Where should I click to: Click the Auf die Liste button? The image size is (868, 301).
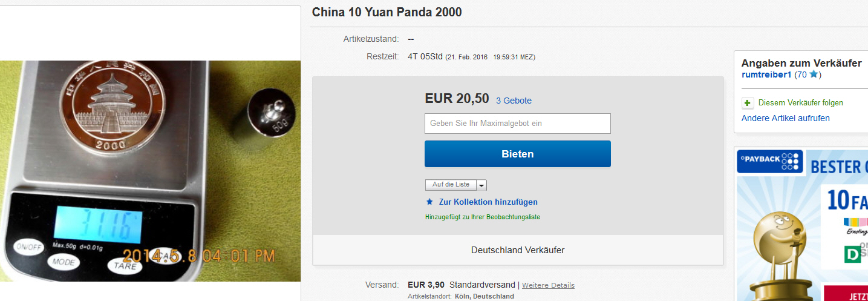(x=451, y=185)
